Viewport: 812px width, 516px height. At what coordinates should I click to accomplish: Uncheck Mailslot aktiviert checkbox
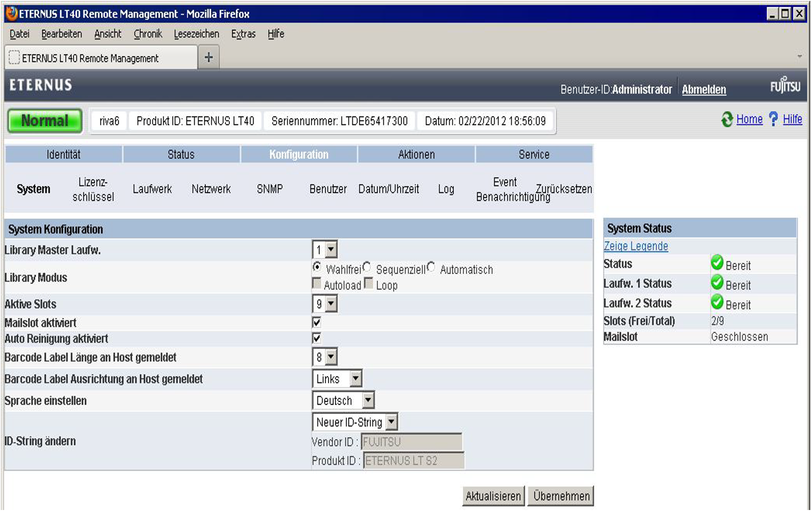(317, 322)
